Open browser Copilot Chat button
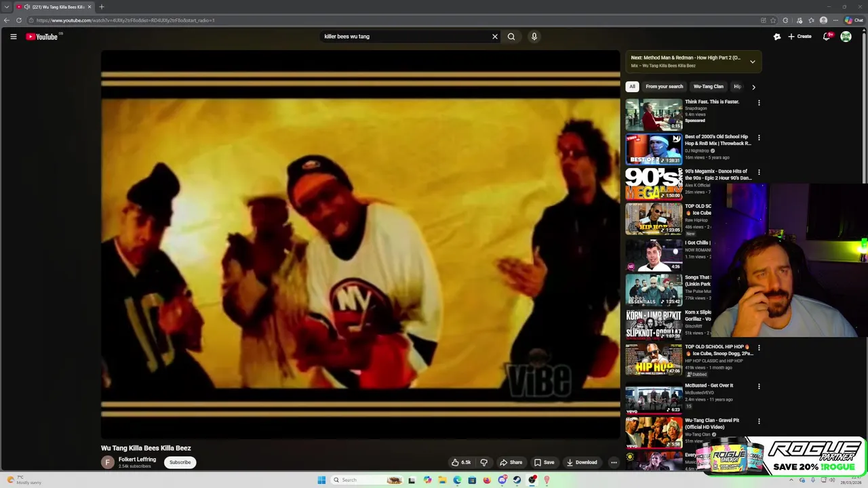Screen dimensions: 868x488 (x=854, y=20)
